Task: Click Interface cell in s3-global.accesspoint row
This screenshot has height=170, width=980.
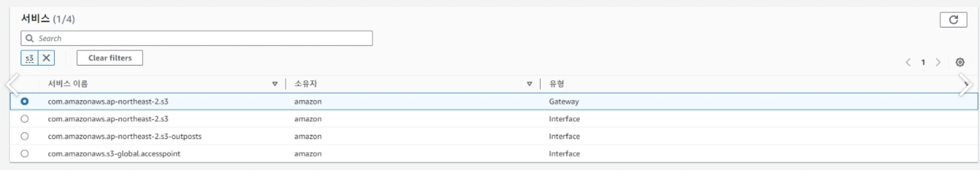Action: [564, 154]
